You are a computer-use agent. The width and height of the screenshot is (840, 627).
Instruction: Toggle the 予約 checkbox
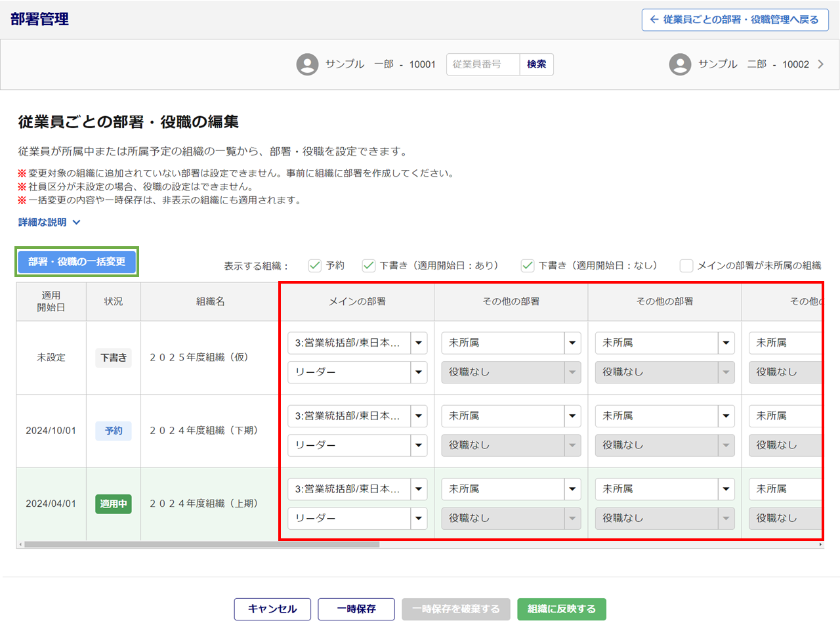tap(315, 265)
